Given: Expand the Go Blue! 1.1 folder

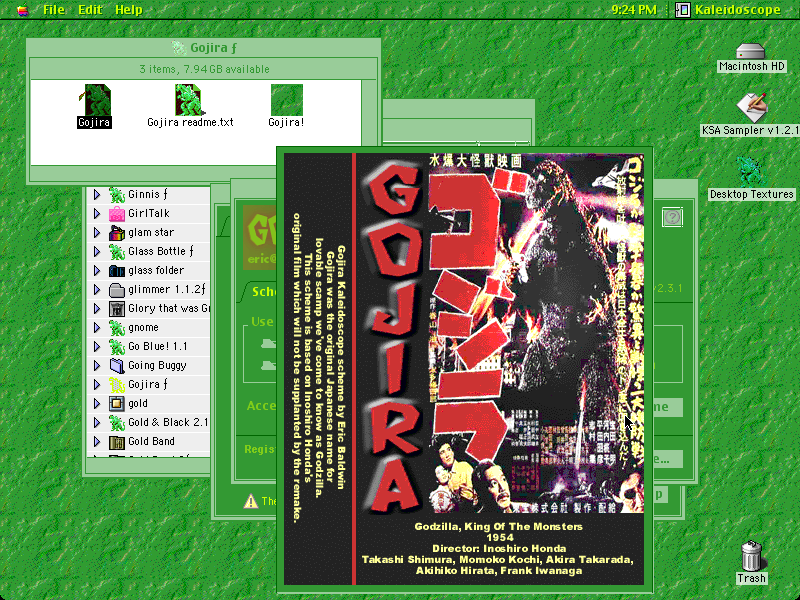Looking at the screenshot, I should (x=96, y=346).
